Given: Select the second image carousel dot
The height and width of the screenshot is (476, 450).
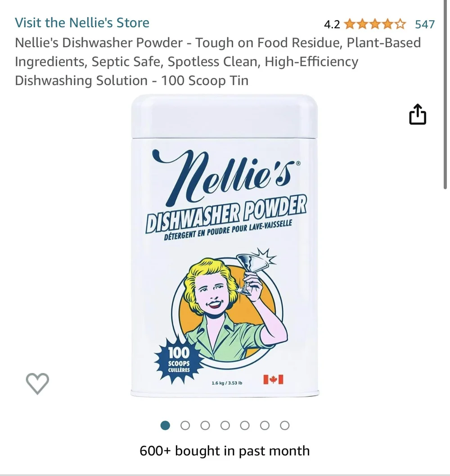Looking at the screenshot, I should pos(185,425).
